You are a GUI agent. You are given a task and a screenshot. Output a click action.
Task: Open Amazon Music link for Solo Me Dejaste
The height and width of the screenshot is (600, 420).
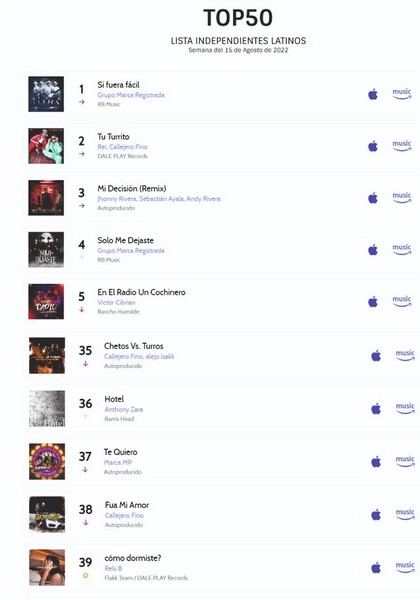tap(402, 249)
